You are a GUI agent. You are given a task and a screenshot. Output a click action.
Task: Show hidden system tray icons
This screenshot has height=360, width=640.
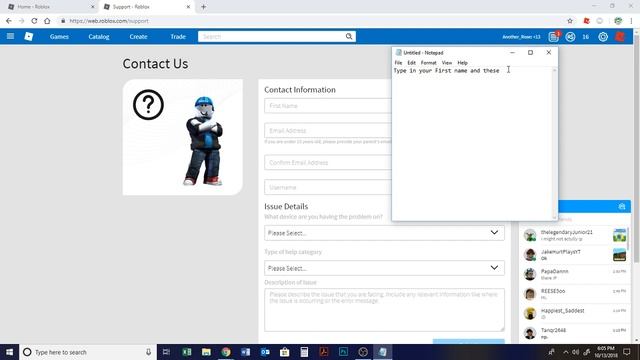click(x=565, y=352)
